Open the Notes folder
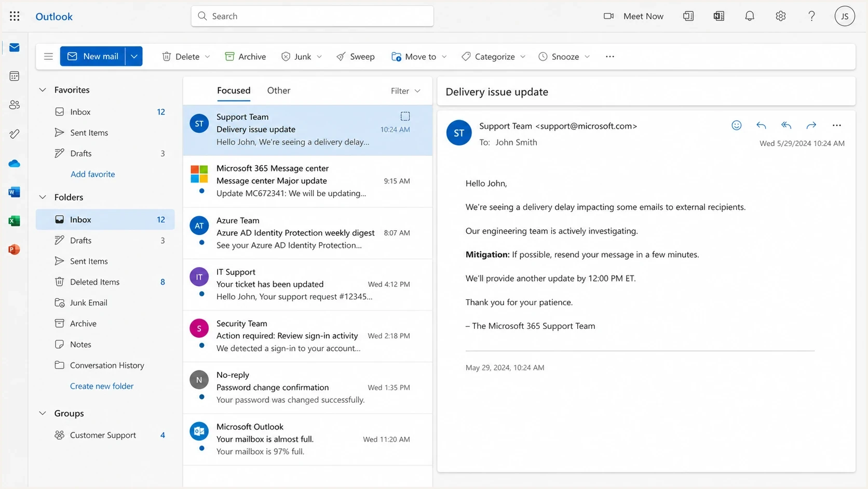Image resolution: width=868 pixels, height=489 pixels. pyautogui.click(x=105, y=344)
